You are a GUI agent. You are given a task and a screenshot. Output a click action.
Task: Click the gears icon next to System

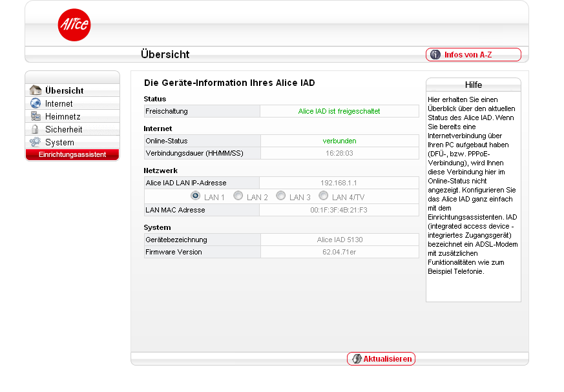pyautogui.click(x=35, y=141)
